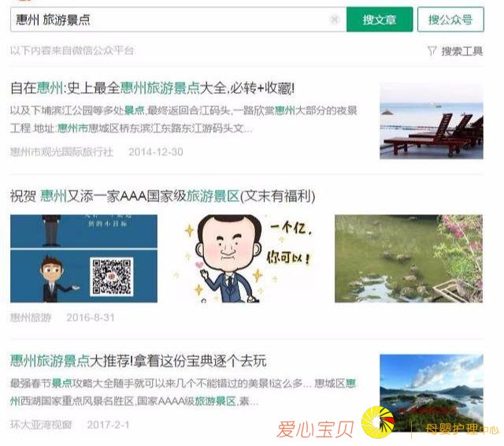Open the beach lounge chairs thumbnail
The width and height of the screenshot is (504, 446).
432,121
